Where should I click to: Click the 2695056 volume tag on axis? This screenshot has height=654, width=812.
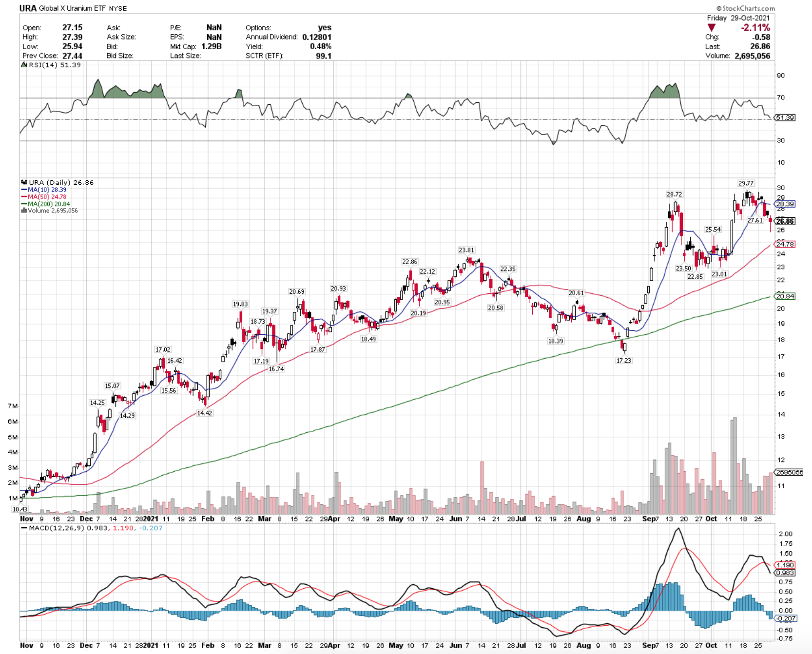(x=789, y=472)
